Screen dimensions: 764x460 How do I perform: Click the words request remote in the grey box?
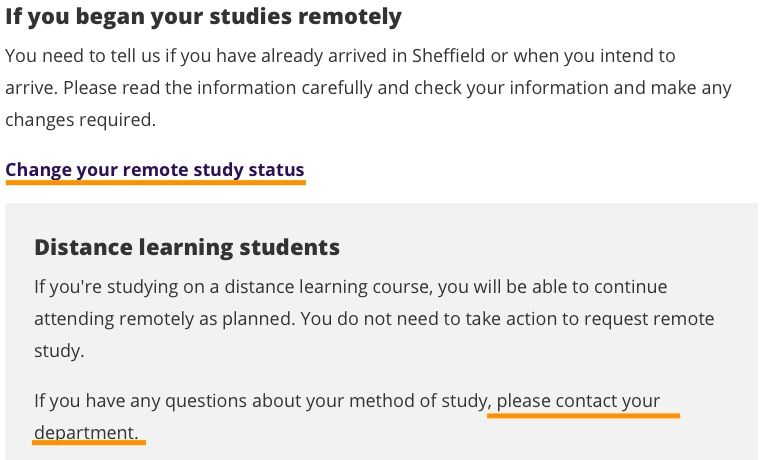(x=649, y=319)
